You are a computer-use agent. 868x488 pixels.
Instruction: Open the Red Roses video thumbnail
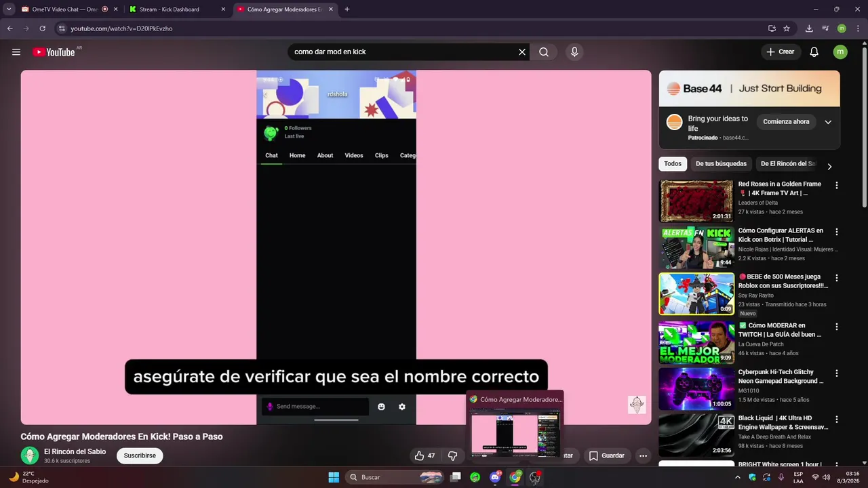696,201
